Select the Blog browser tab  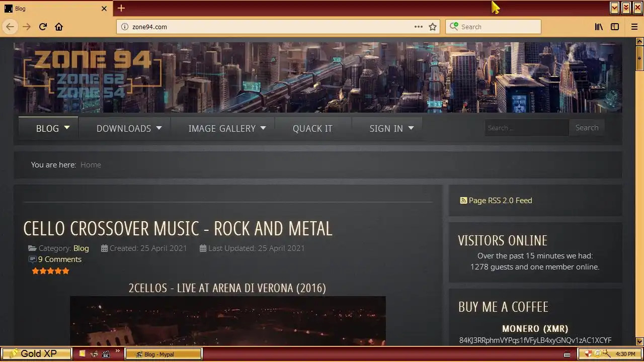(x=56, y=9)
